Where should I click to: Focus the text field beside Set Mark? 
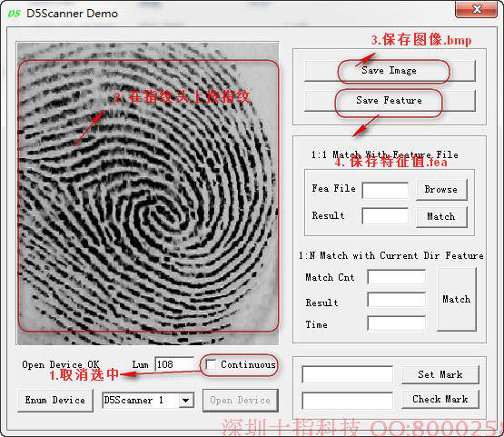tap(348, 374)
